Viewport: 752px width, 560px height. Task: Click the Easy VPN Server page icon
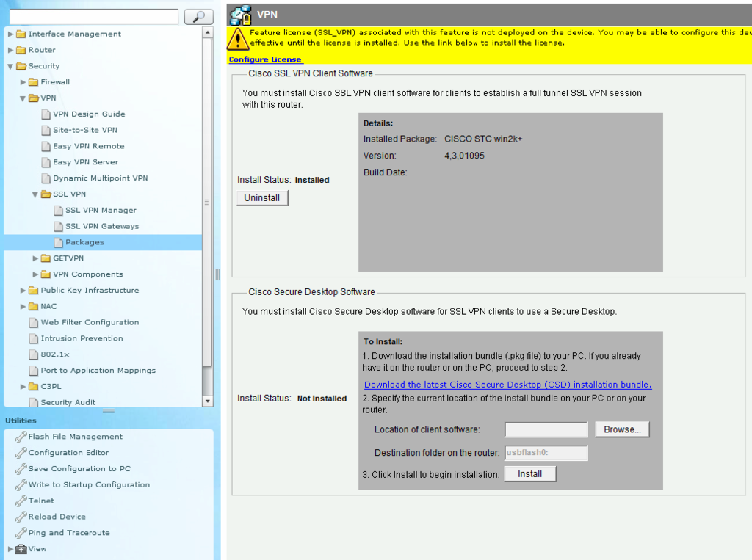[46, 162]
